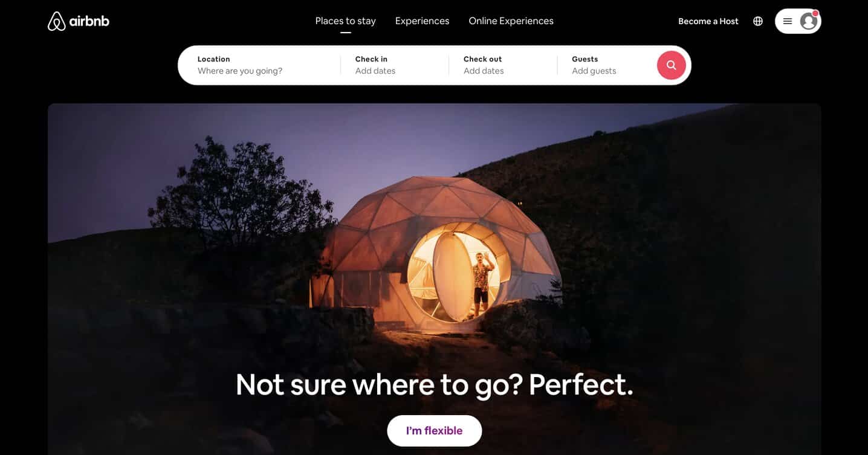Click the airbnb wordmark text
The width and height of the screenshot is (868, 455).
click(x=89, y=21)
